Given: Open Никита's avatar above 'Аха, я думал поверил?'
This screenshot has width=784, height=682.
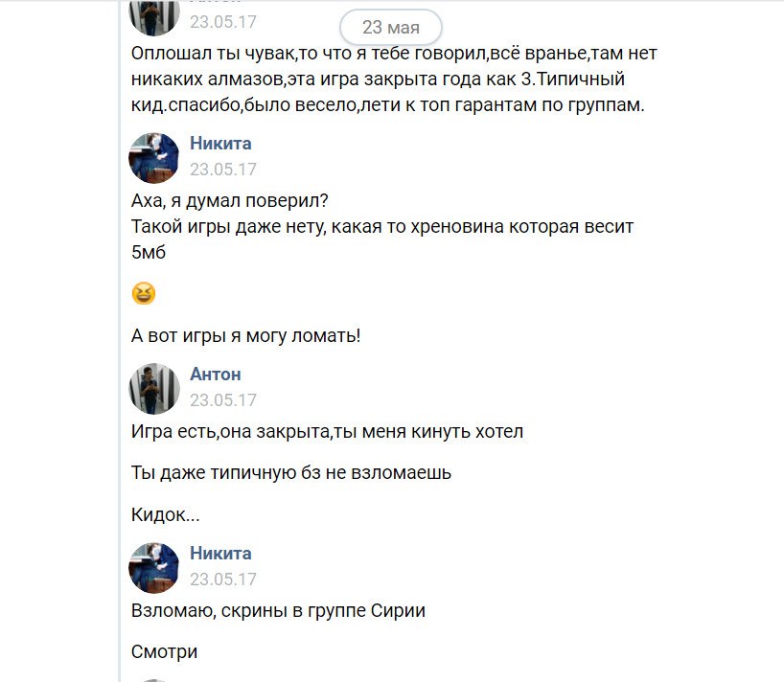Looking at the screenshot, I should point(154,158).
